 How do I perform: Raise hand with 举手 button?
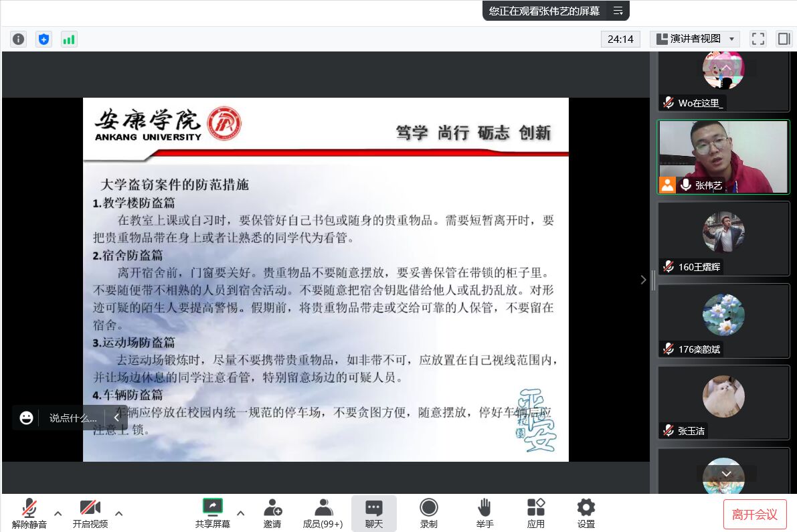[484, 513]
